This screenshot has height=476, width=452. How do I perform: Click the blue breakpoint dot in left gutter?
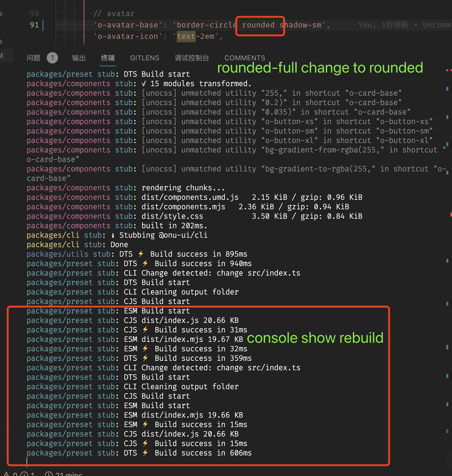(x=2, y=14)
